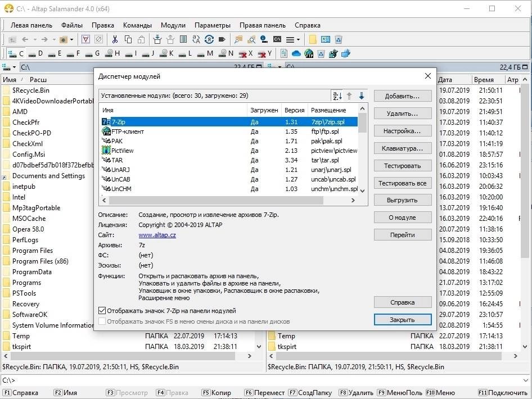Click the Закрыть button
The image size is (532, 399).
click(403, 319)
